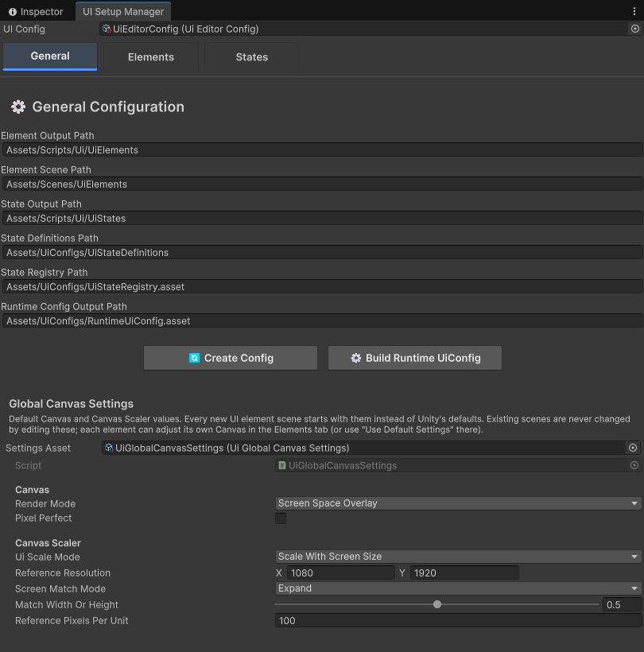Click the Settings Asset label
This screenshot has width=644, height=652.
38,448
